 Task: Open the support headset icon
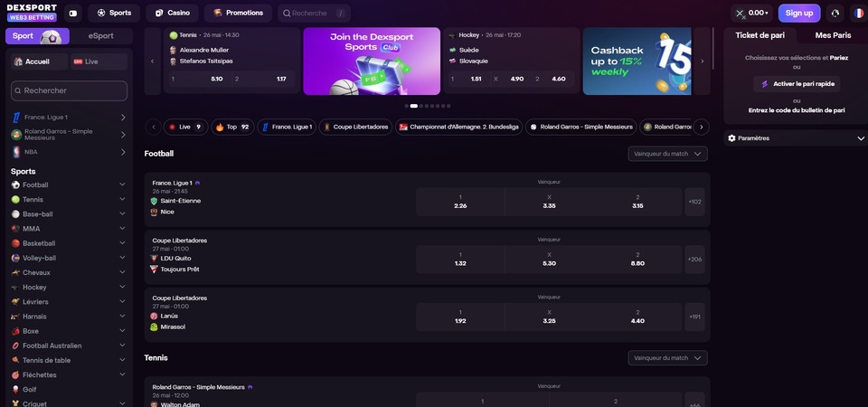tap(835, 13)
